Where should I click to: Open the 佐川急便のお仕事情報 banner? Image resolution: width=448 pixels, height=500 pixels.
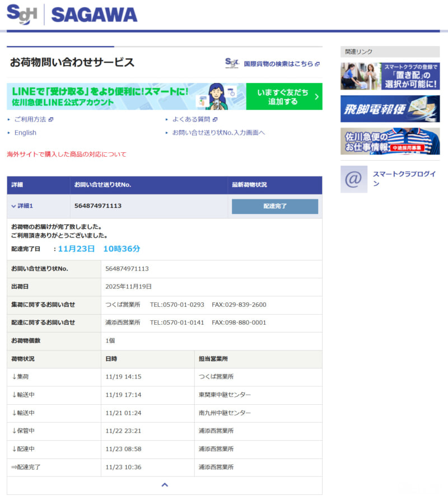point(390,141)
